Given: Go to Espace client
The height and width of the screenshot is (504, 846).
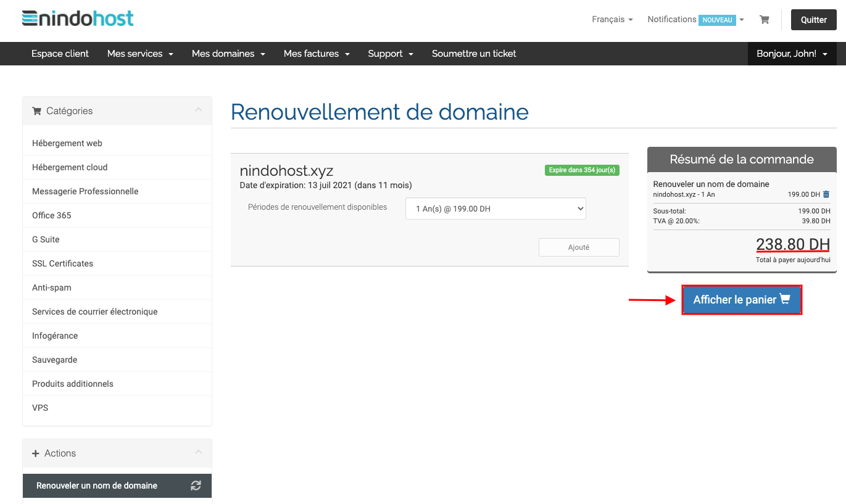Looking at the screenshot, I should point(60,54).
